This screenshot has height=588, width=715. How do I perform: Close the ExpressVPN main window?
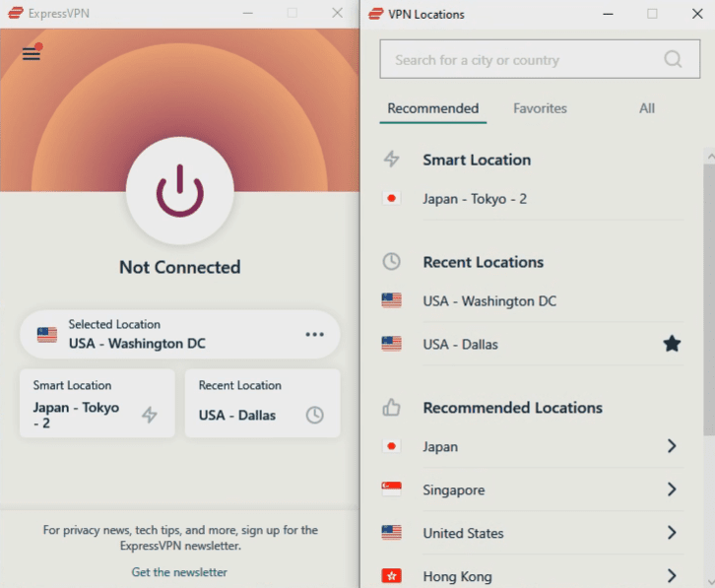tap(338, 13)
